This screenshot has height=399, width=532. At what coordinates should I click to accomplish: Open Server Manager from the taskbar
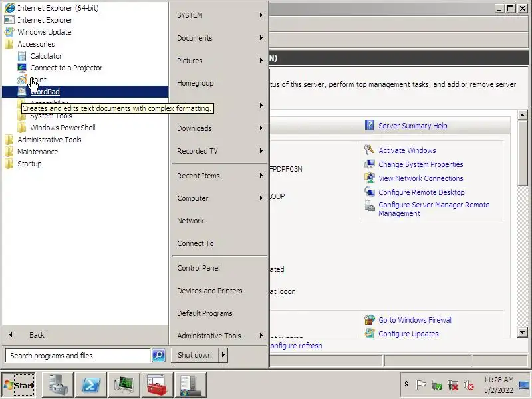click(x=58, y=385)
